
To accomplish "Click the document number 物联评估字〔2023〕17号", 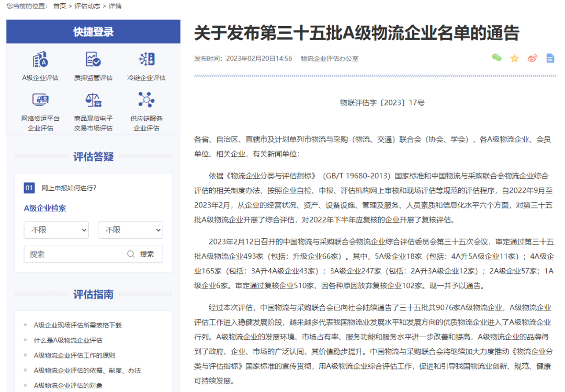I will 382,102.
